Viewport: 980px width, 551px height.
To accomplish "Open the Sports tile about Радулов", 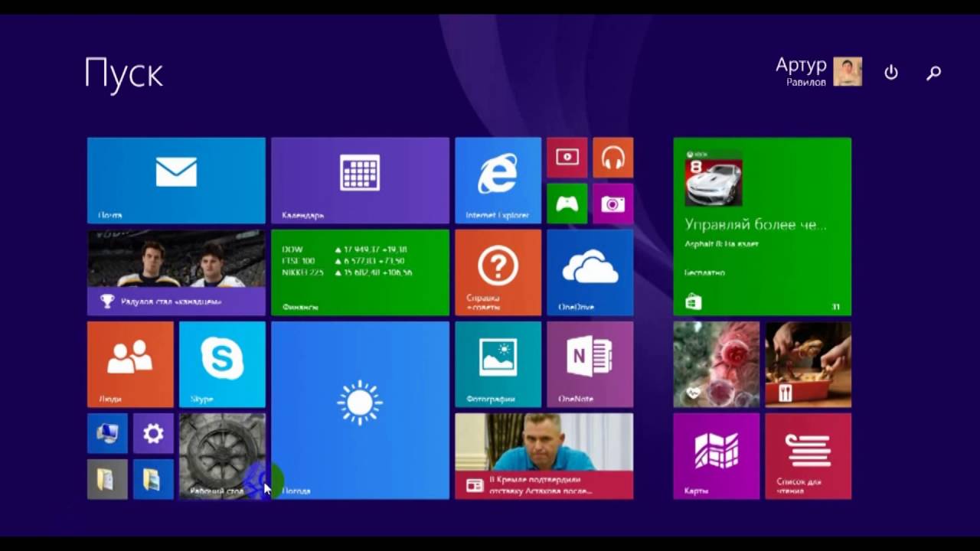I will pyautogui.click(x=176, y=272).
